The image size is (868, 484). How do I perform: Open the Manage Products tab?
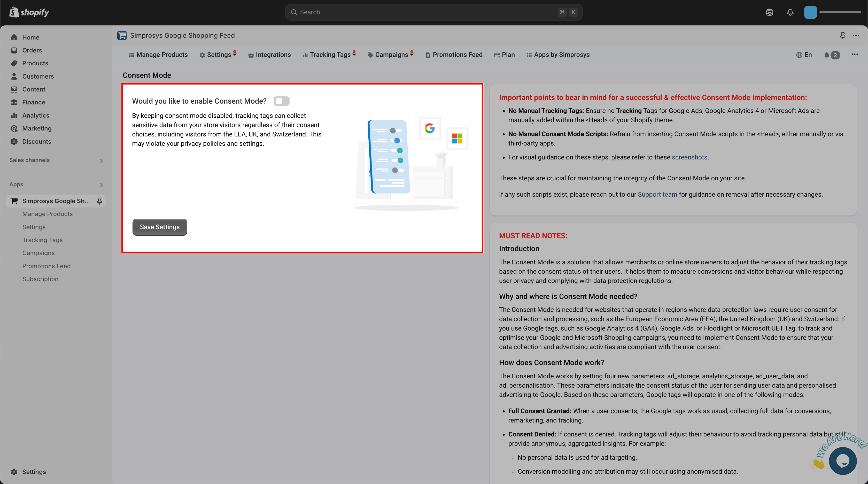pyautogui.click(x=158, y=55)
